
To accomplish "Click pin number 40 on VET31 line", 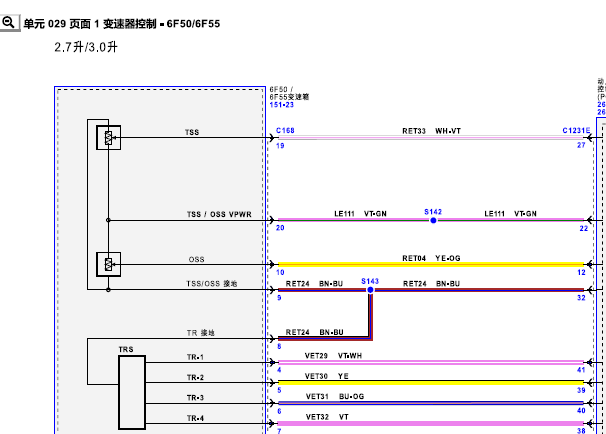I will (x=581, y=410).
